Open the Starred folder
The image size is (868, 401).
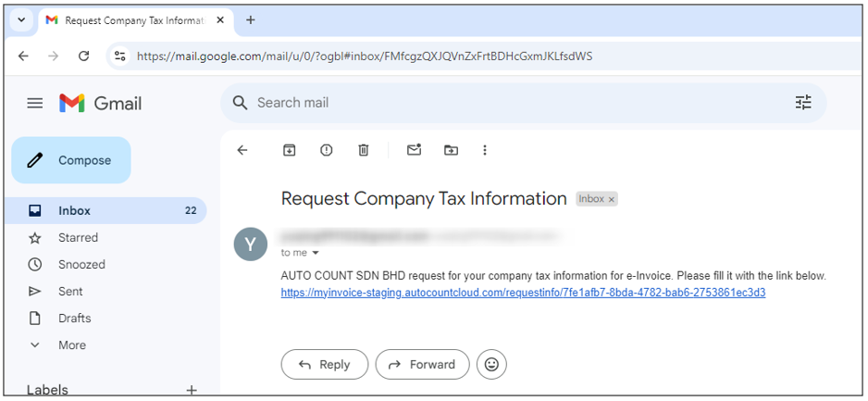[78, 238]
